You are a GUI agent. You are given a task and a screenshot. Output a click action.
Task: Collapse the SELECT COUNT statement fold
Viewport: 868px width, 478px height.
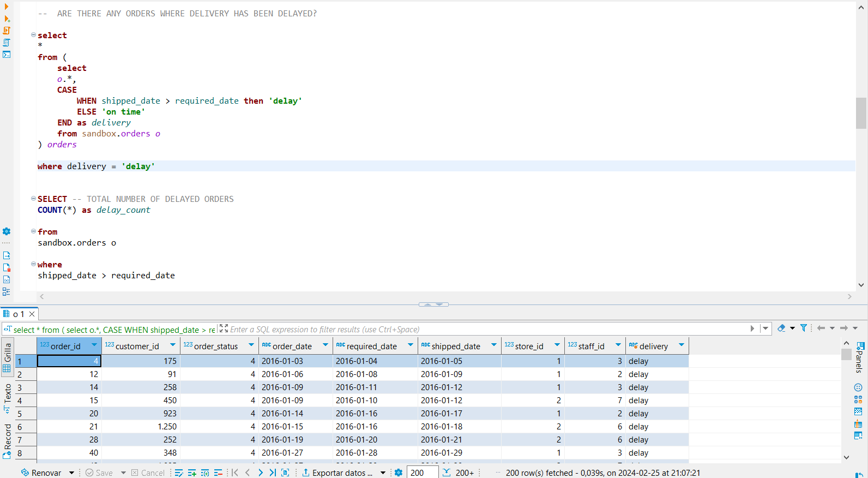tap(33, 199)
